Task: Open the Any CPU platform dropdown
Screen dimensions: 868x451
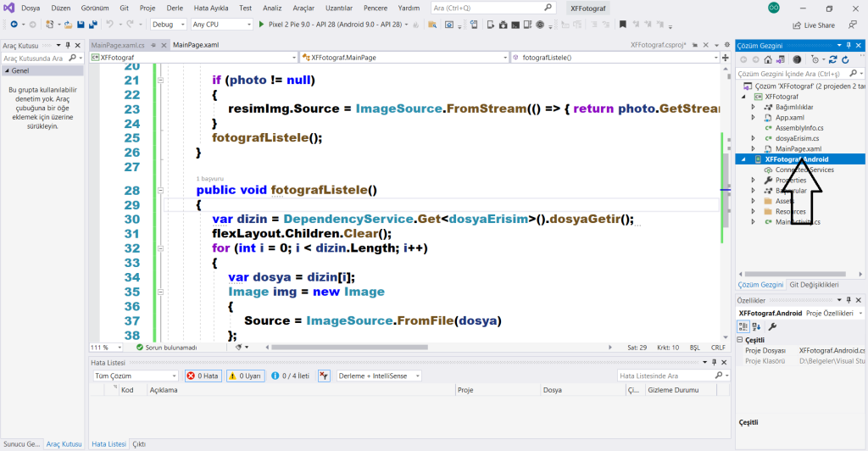Action: point(220,25)
